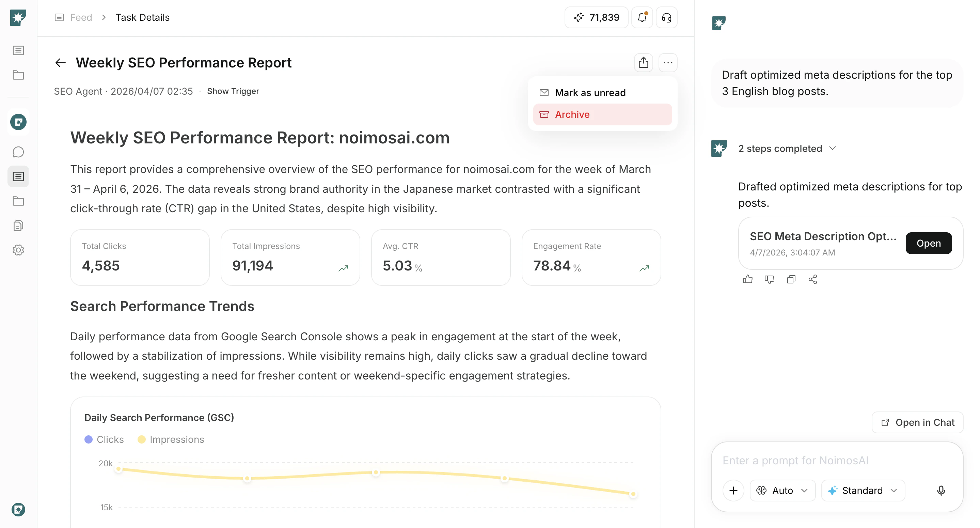Viewport: 980px width, 528px height.
Task: Go back with the left arrow icon
Action: 61,62
